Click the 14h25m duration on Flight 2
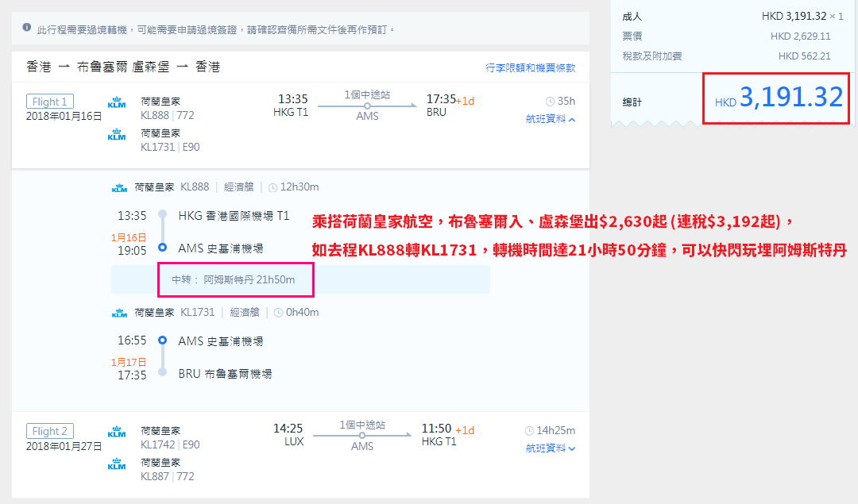Screen dimensions: 858x504 point(555,431)
